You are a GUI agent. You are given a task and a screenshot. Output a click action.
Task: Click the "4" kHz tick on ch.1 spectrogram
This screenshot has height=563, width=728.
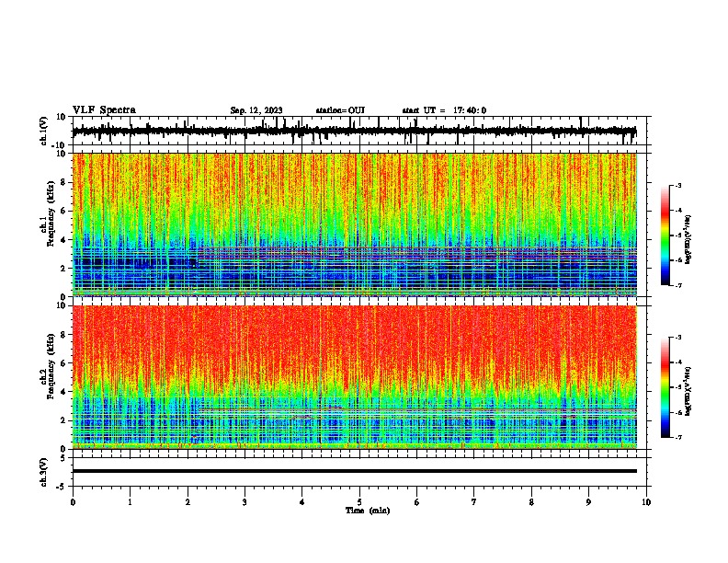[x=63, y=240]
